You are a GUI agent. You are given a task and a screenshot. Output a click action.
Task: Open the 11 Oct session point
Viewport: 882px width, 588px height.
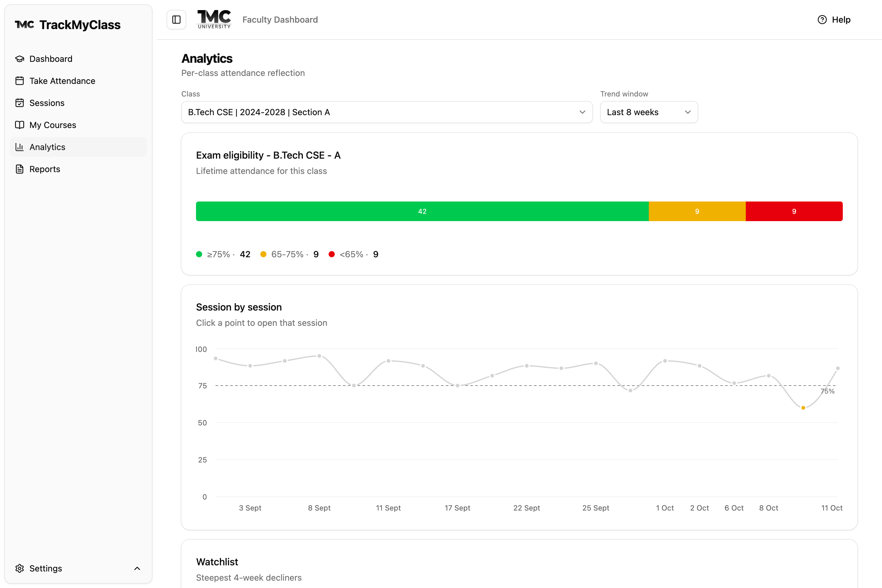(x=838, y=368)
